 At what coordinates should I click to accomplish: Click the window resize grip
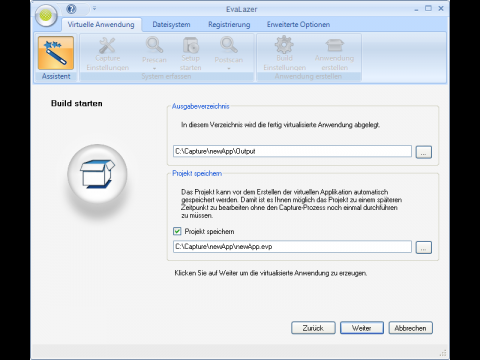[x=443, y=353]
